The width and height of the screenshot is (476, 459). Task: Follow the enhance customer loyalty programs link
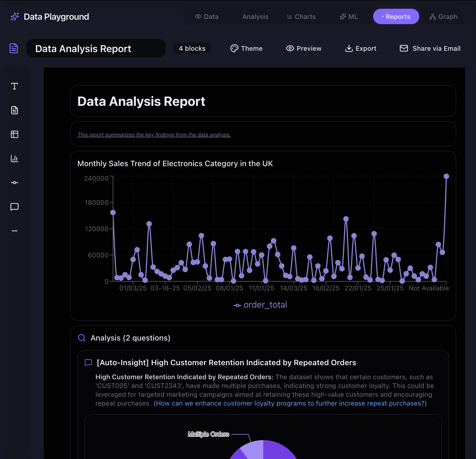tap(290, 403)
